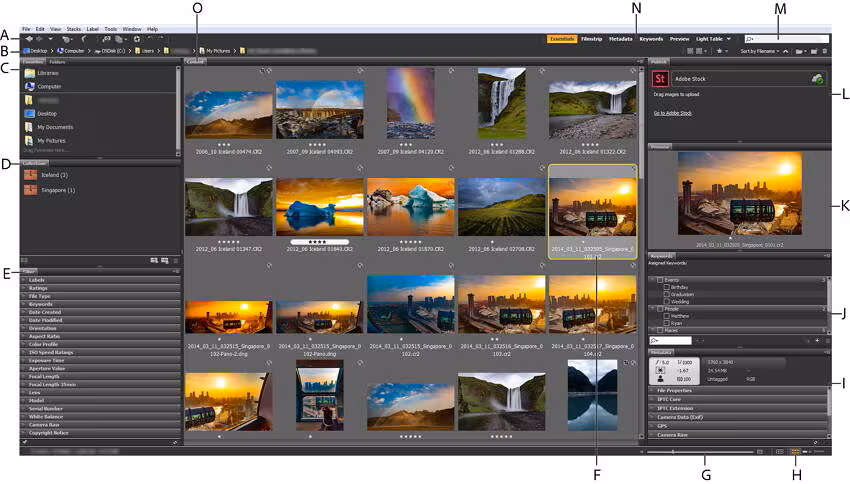Open the Tools menu

pos(111,29)
